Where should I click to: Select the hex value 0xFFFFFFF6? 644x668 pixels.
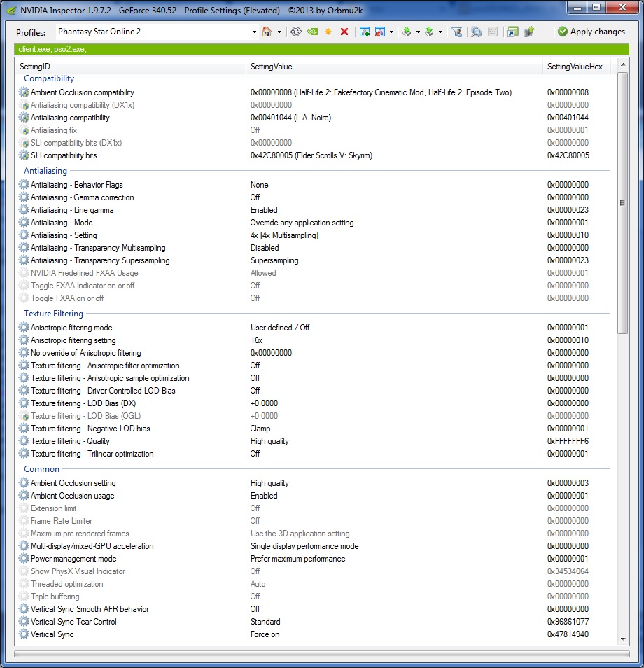568,441
